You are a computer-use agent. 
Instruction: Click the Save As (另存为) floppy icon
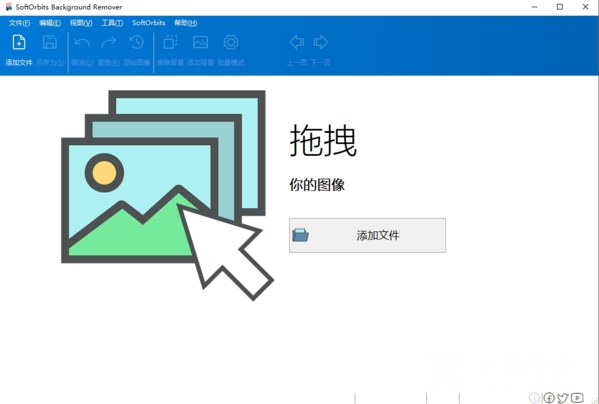coord(50,42)
